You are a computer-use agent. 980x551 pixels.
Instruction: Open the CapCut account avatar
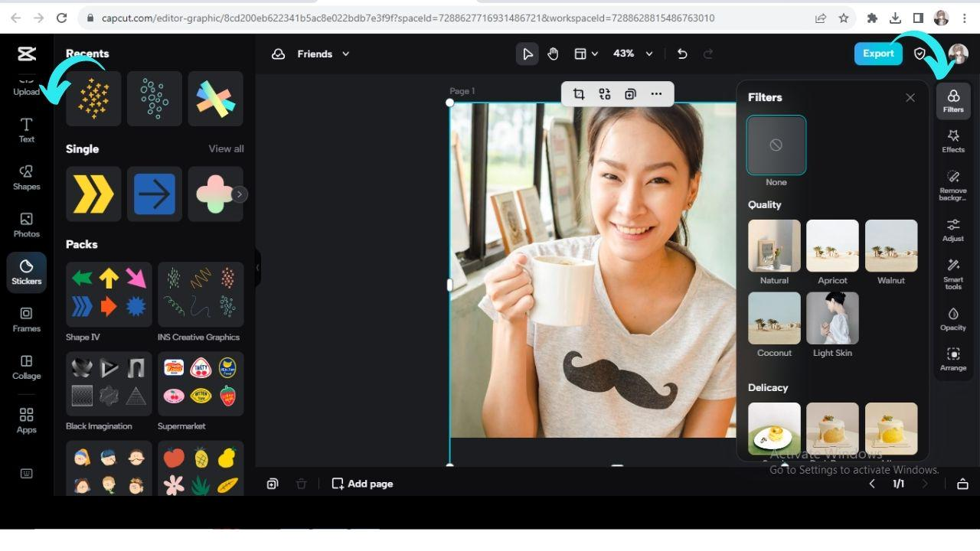tap(958, 54)
